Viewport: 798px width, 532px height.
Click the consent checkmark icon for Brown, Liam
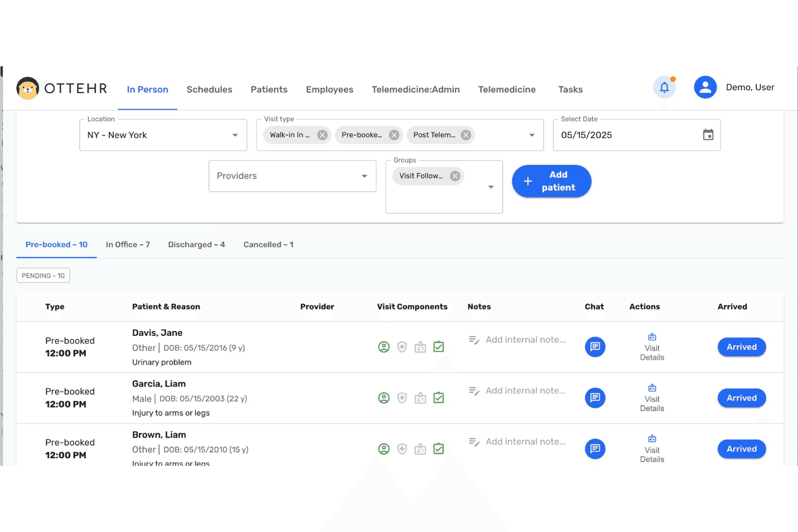(439, 448)
